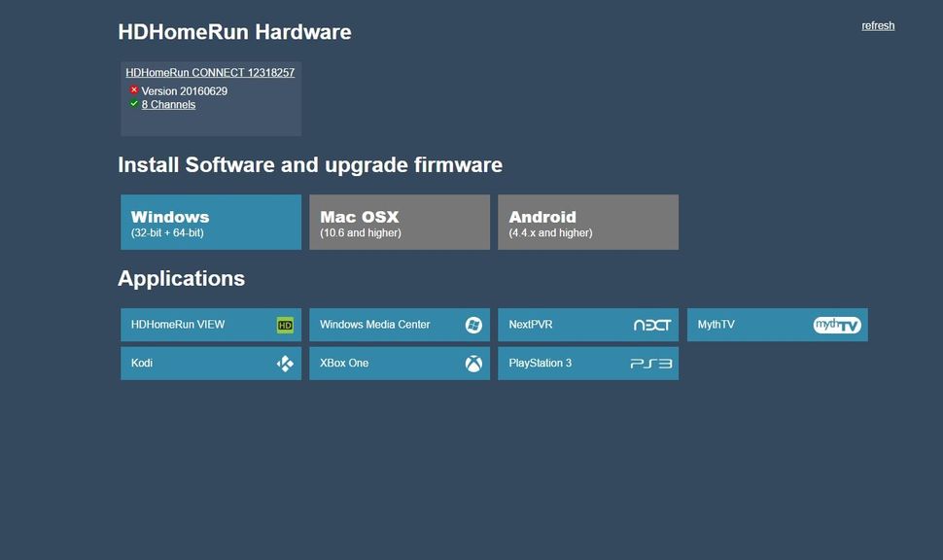
Task: Open the Windows Media Center tile
Action: [400, 325]
